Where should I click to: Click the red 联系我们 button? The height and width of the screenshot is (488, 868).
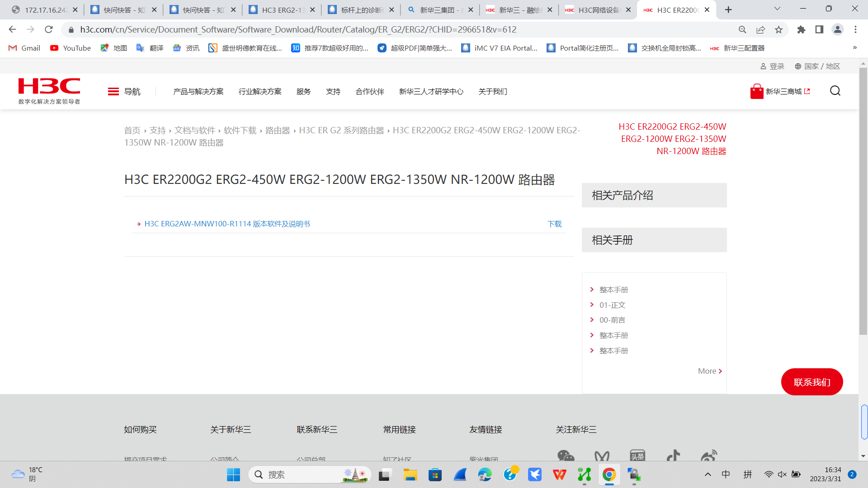click(811, 382)
